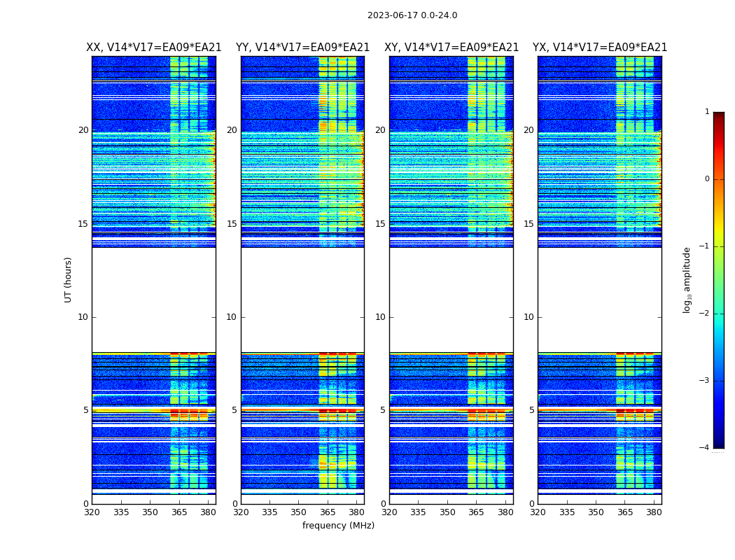Image resolution: width=735 pixels, height=560 pixels.
Task: Click the 365 frequency tick under XX panel
Action: [179, 512]
